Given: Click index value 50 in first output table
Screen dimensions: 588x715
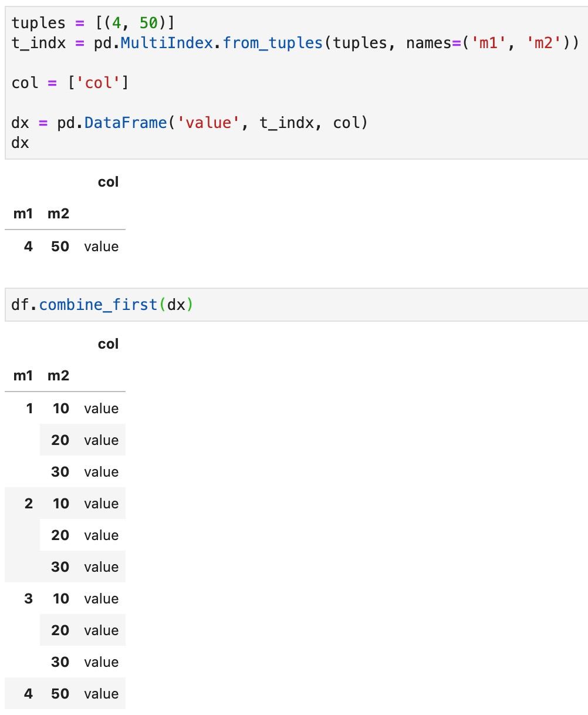Looking at the screenshot, I should click(x=60, y=247).
